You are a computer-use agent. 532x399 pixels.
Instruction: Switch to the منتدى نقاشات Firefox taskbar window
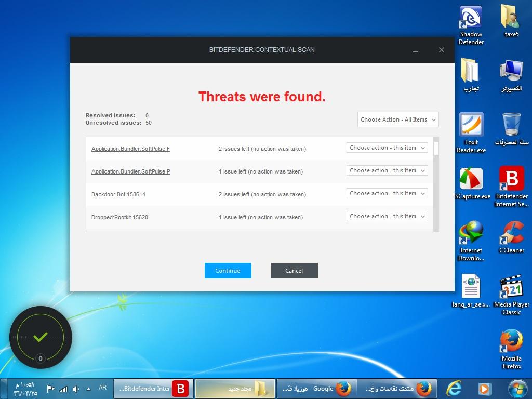(396, 389)
